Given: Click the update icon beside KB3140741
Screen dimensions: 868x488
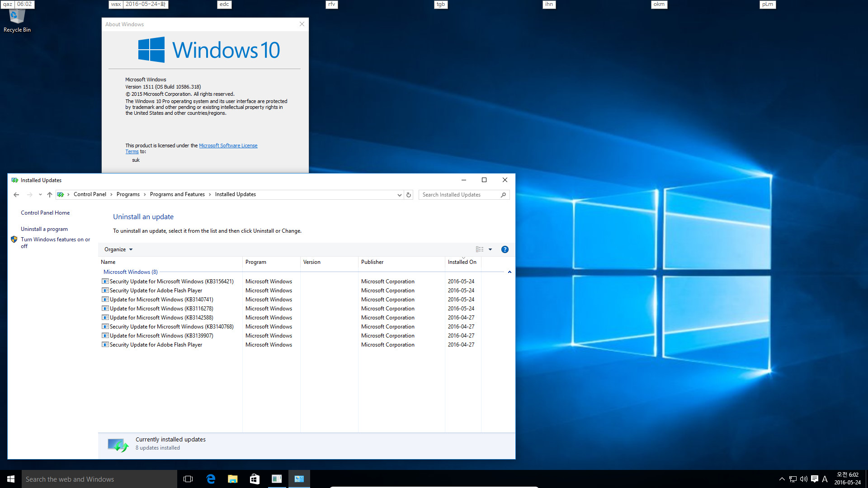Looking at the screenshot, I should [x=105, y=300].
